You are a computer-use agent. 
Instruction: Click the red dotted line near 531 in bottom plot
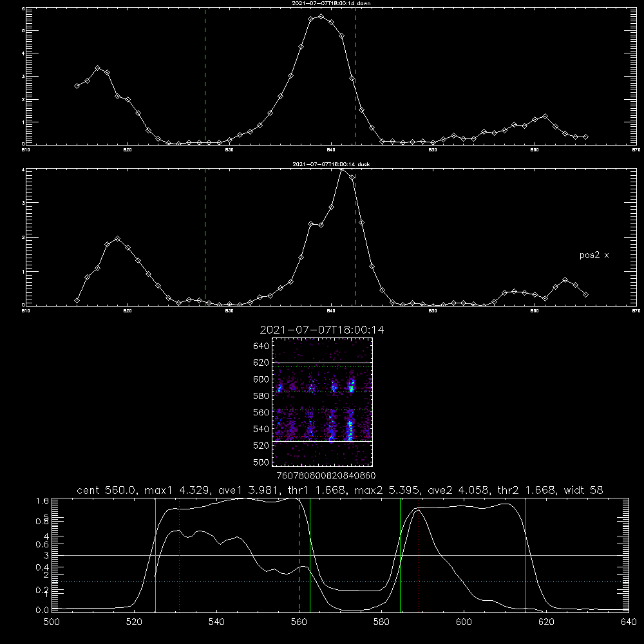(180, 554)
